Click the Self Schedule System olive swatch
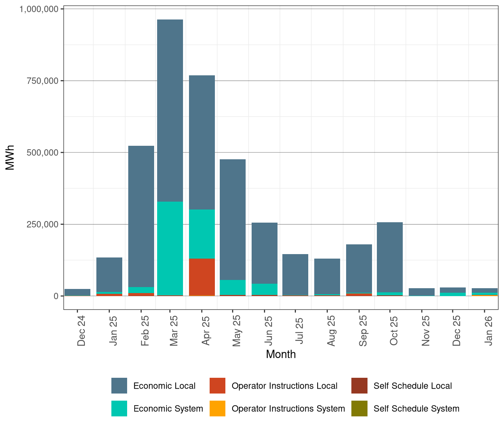The image size is (504, 428). click(x=360, y=409)
